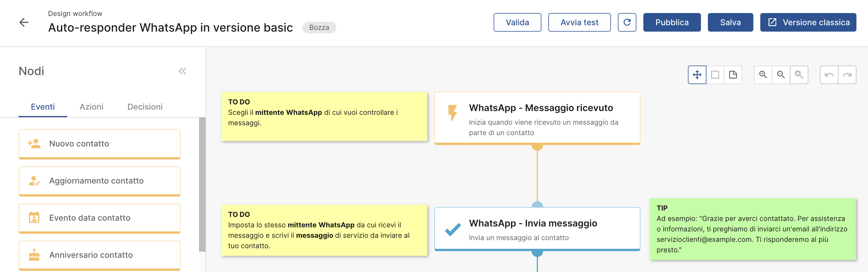Click the lightning bolt icon on Messaggio ricevuto
The width and height of the screenshot is (868, 272).
(453, 113)
